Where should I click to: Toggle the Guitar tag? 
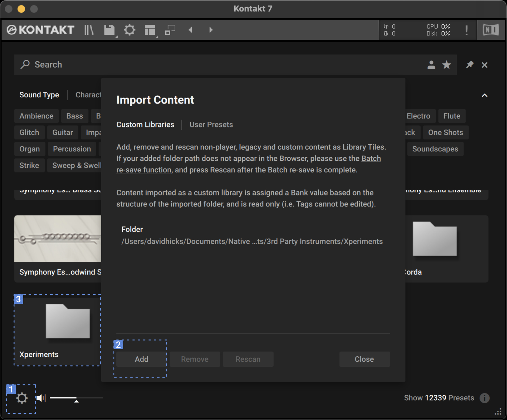[x=63, y=132]
